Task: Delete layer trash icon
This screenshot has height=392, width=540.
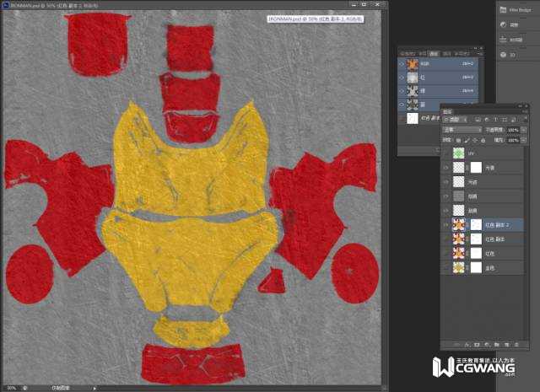Action: point(516,344)
